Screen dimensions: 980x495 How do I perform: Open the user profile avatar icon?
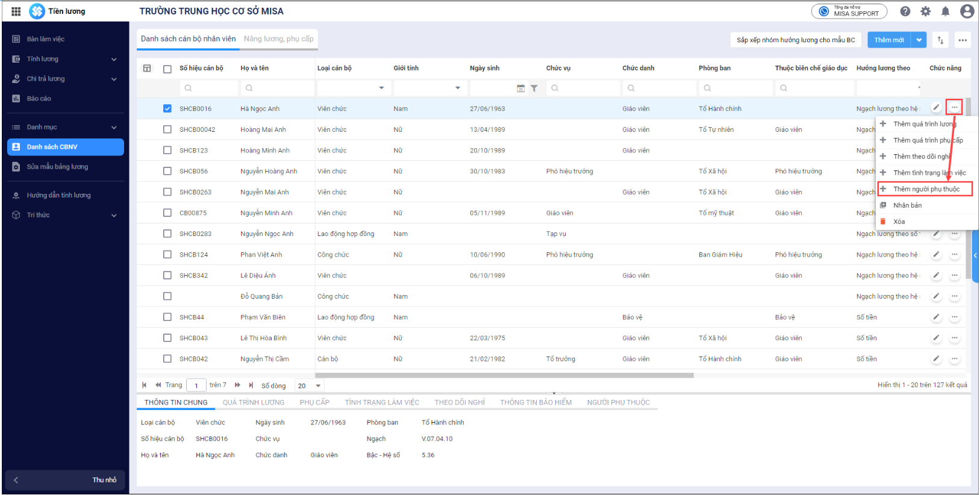967,11
